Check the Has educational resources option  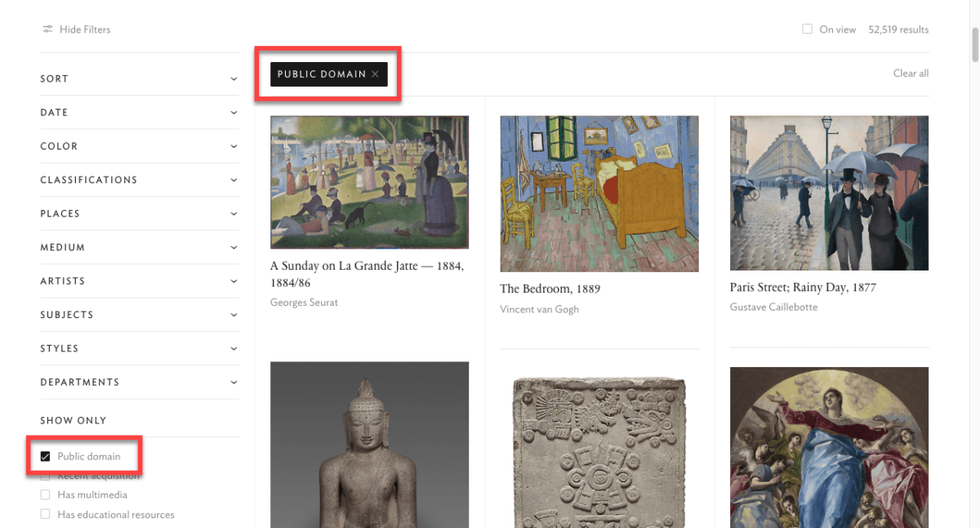(46, 514)
